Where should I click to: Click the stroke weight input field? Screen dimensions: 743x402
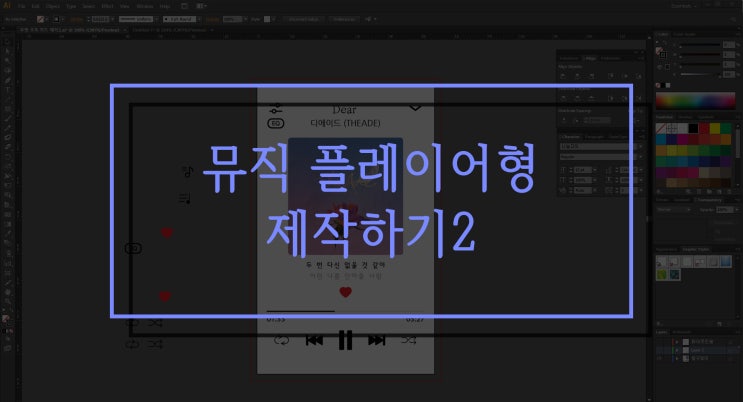click(100, 19)
